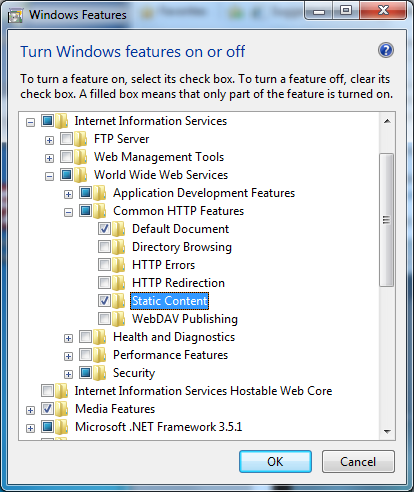Click the help question mark icon
The width and height of the screenshot is (414, 492).
point(386,51)
